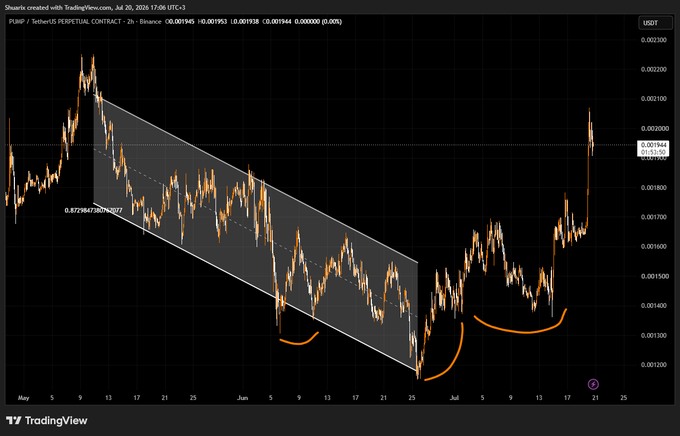This screenshot has height=436, width=680.
Task: Click the 0.001400 price axis label
Action: pos(654,305)
